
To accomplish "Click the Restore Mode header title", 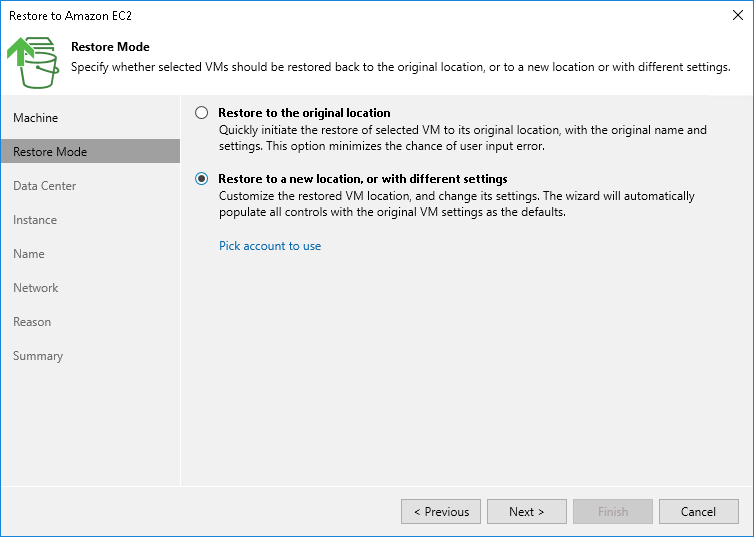I will (x=110, y=47).
